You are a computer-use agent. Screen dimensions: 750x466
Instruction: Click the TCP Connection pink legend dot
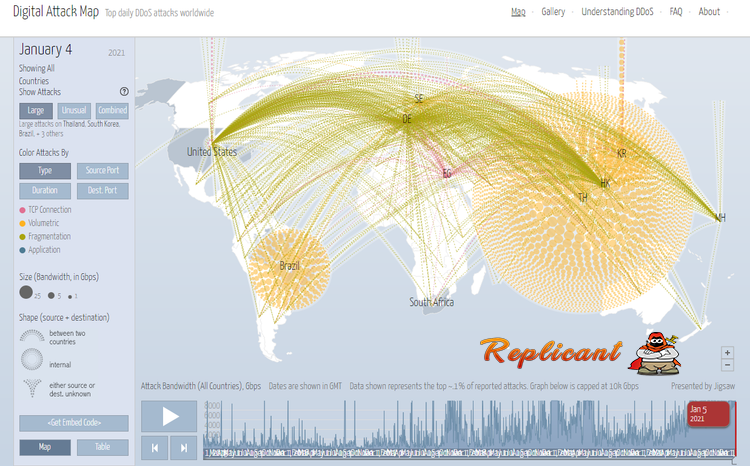point(22,210)
